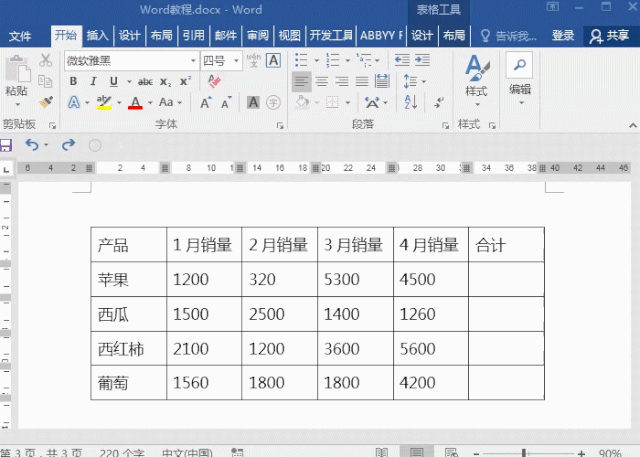Open the Styles gallery button
Viewport: 640px width, 457px height.
pyautogui.click(x=476, y=80)
